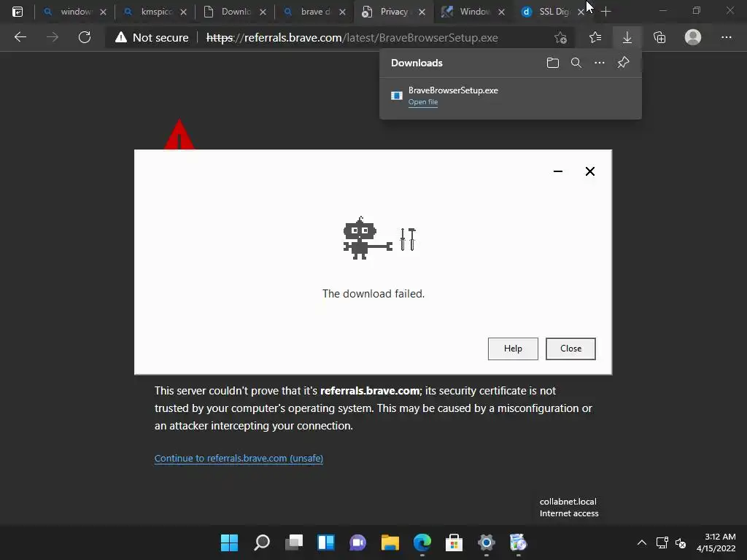Open Chat from taskbar

[357, 542]
